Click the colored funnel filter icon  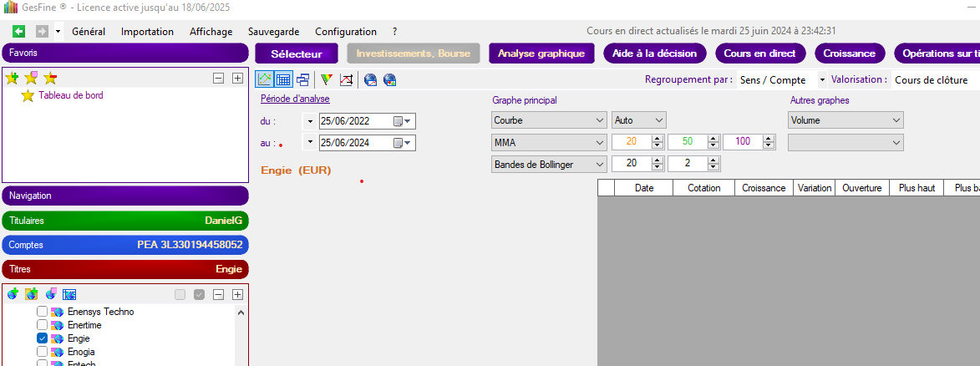pos(327,80)
